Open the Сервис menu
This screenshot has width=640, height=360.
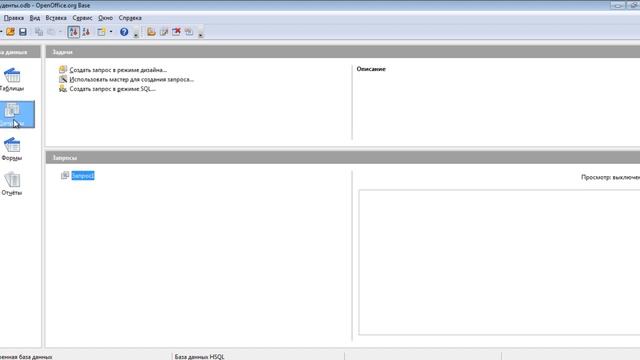point(82,18)
